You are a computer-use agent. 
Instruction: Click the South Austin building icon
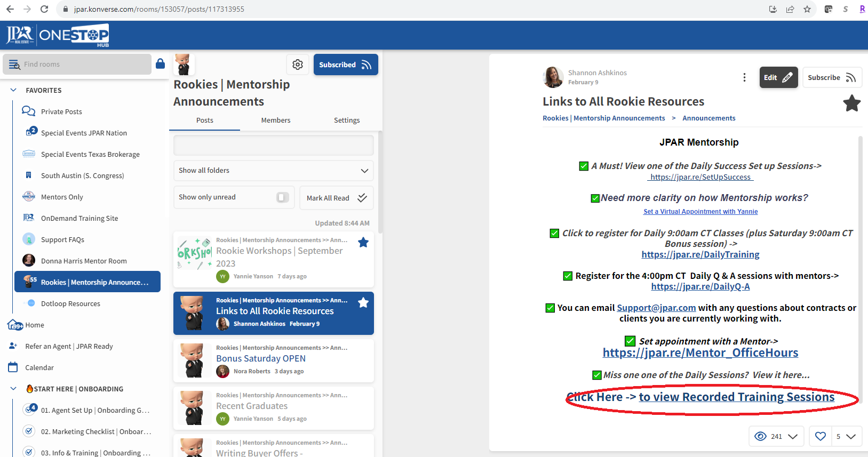(x=28, y=175)
